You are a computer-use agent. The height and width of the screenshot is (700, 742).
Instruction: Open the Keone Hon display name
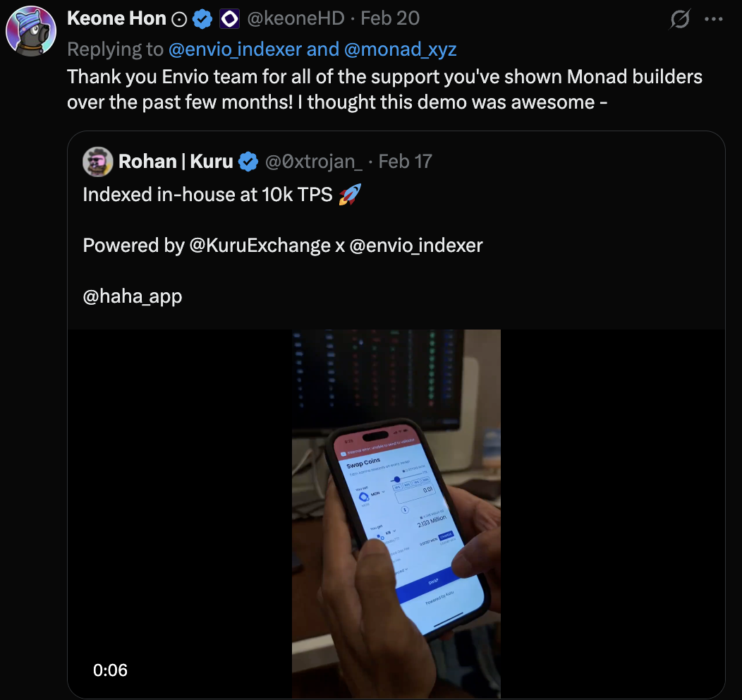click(116, 18)
